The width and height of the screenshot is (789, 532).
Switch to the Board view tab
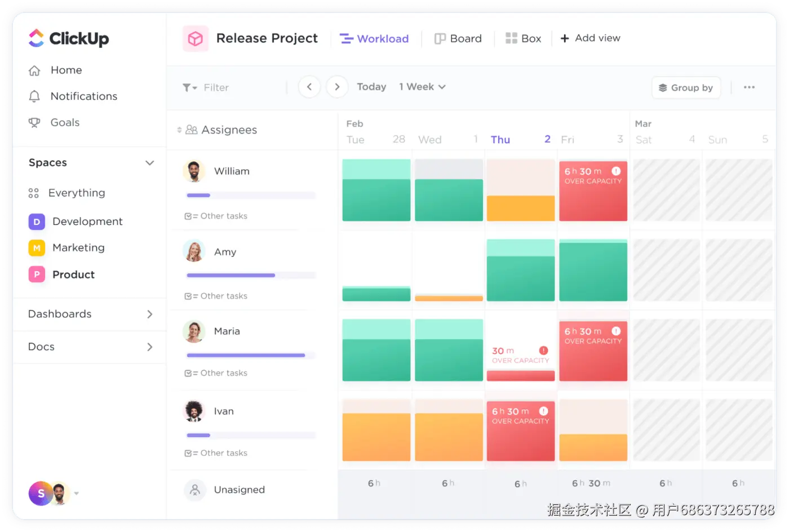pos(458,38)
